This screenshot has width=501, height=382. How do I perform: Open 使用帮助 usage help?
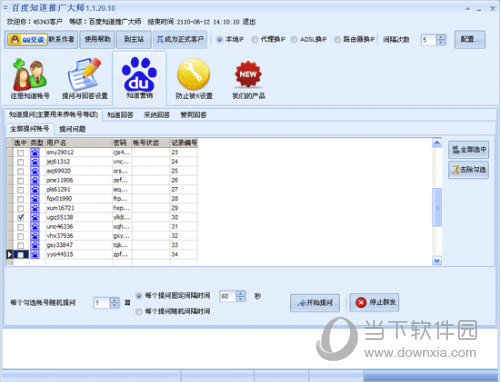[x=97, y=39]
